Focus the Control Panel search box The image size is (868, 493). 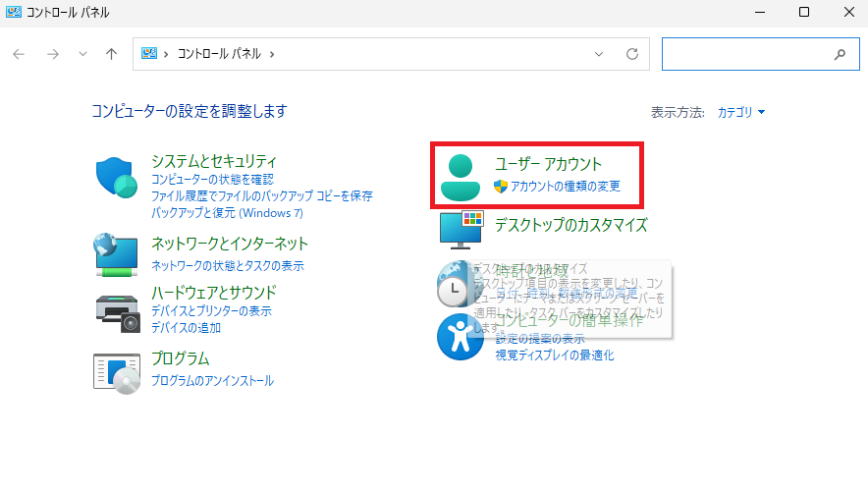click(746, 54)
